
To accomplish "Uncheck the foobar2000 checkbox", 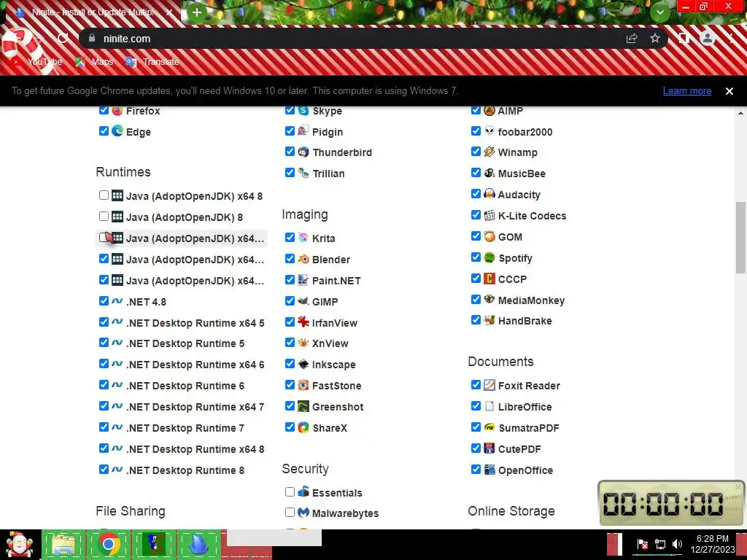I will tap(476, 131).
